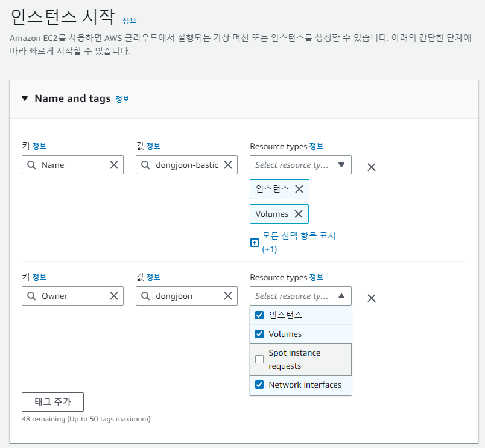
Task: Delete the Name tag row
Action: (x=372, y=167)
